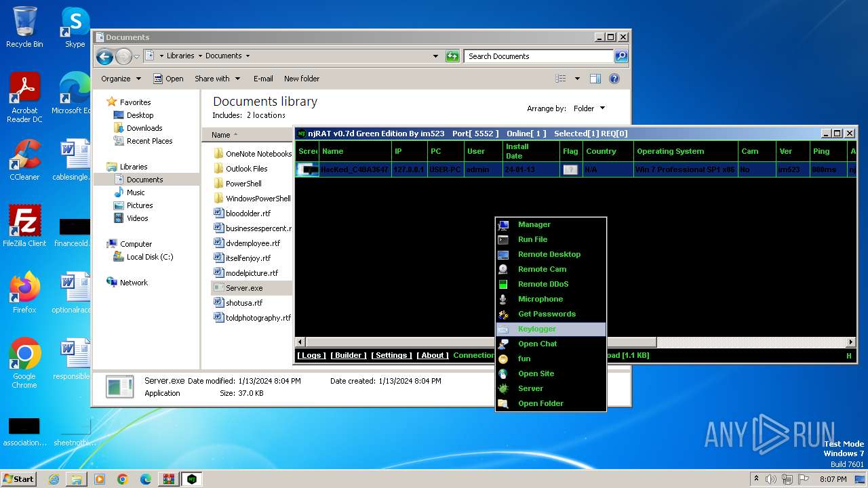Choose Get Passwords menu entry
This screenshot has width=868, height=488.
click(551, 314)
